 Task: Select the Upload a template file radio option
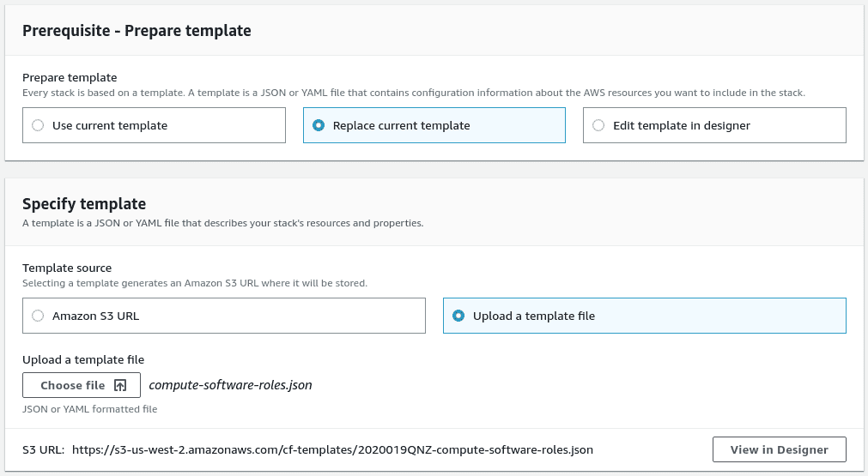[x=458, y=316]
